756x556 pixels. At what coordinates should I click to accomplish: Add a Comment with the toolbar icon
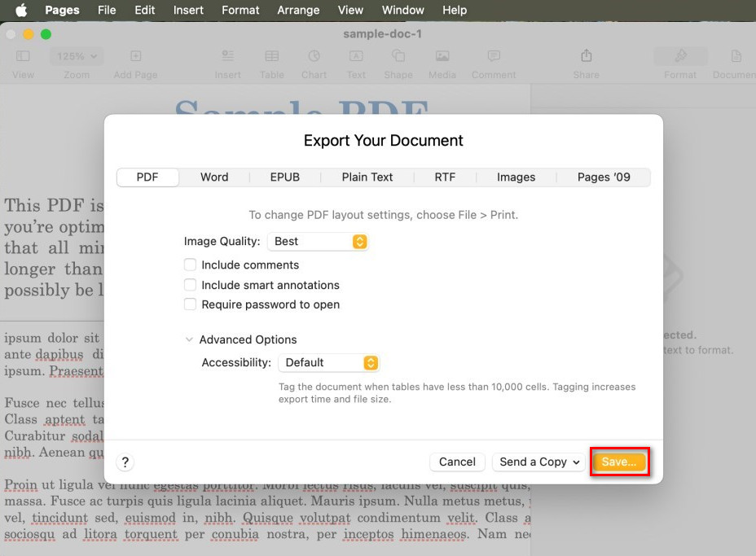493,55
